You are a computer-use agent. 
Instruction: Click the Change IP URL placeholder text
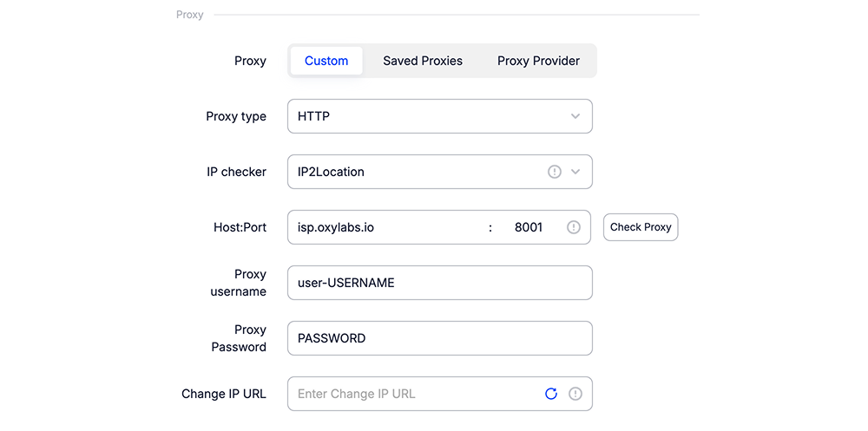(357, 394)
